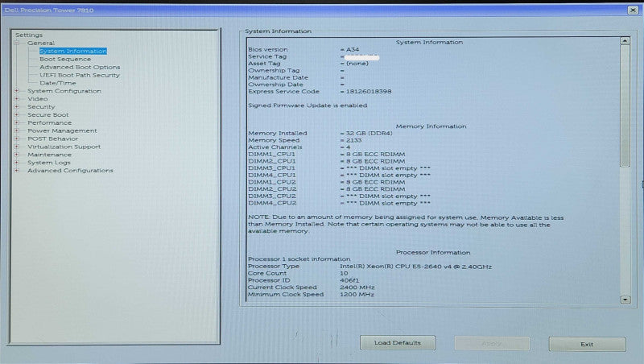Click the Load Defaults button

coord(398,342)
